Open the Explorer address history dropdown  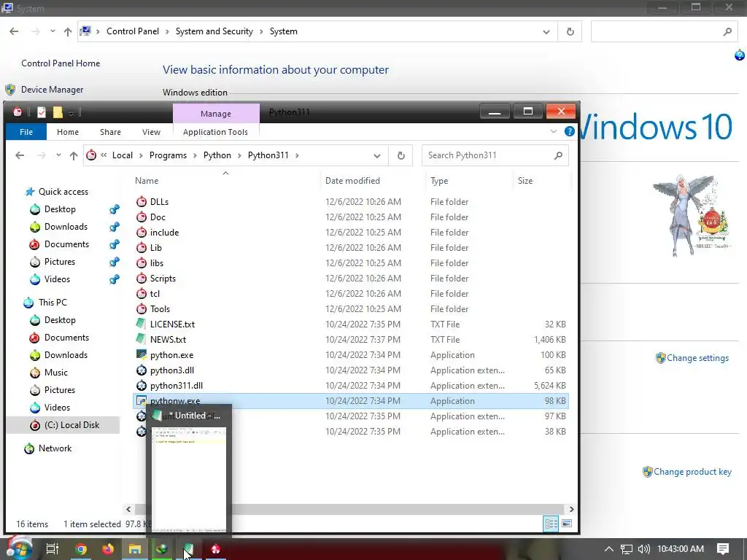click(x=377, y=156)
